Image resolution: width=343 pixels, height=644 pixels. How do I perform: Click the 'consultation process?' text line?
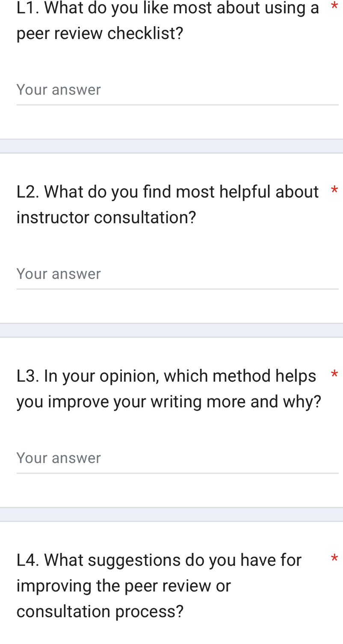(100, 611)
